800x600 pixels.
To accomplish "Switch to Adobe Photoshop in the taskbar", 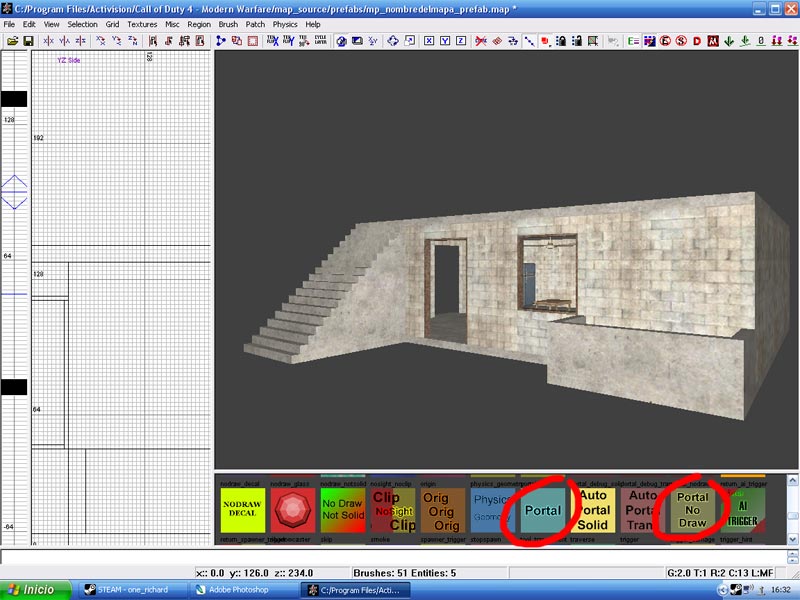I will [242, 590].
